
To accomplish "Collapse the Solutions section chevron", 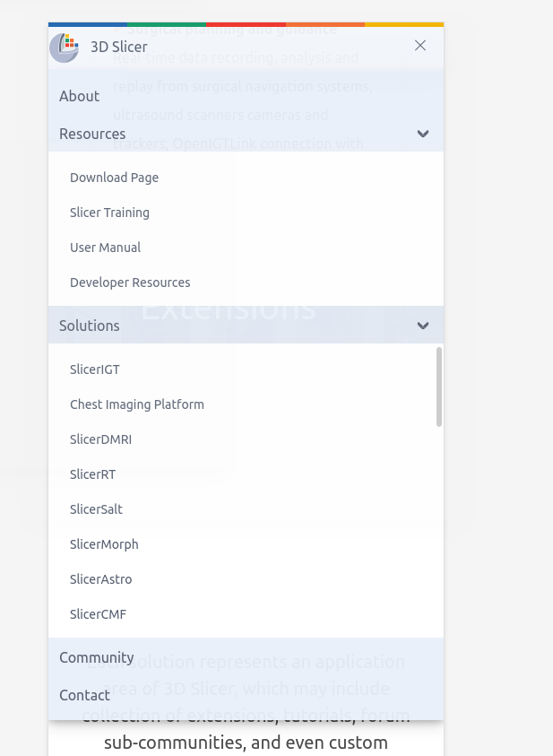I will tap(422, 326).
